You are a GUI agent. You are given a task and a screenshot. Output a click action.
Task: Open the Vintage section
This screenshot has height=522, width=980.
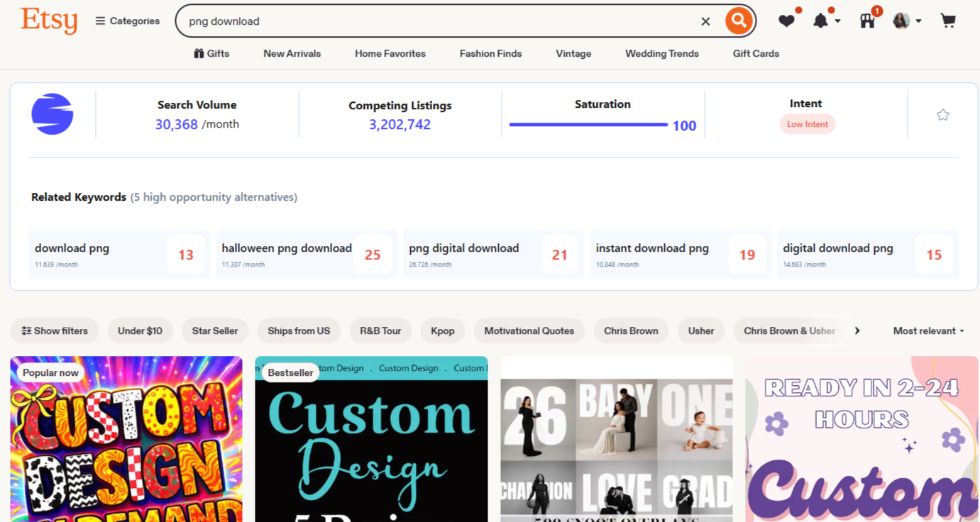pos(573,53)
